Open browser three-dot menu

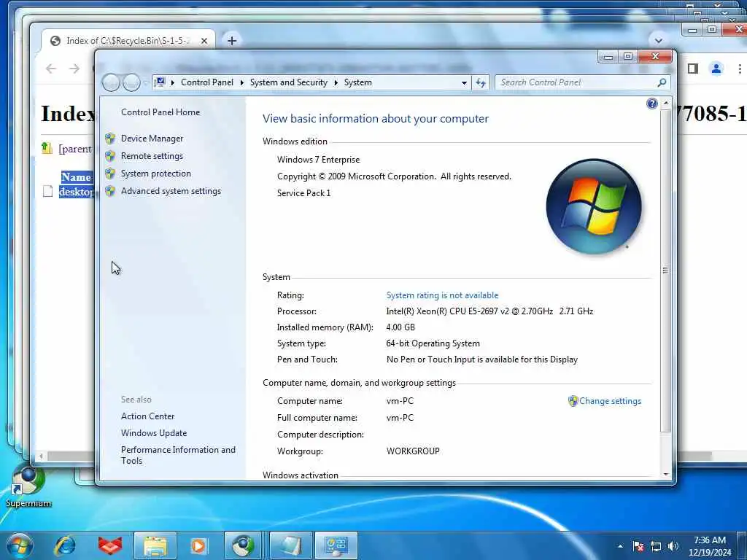tap(740, 69)
